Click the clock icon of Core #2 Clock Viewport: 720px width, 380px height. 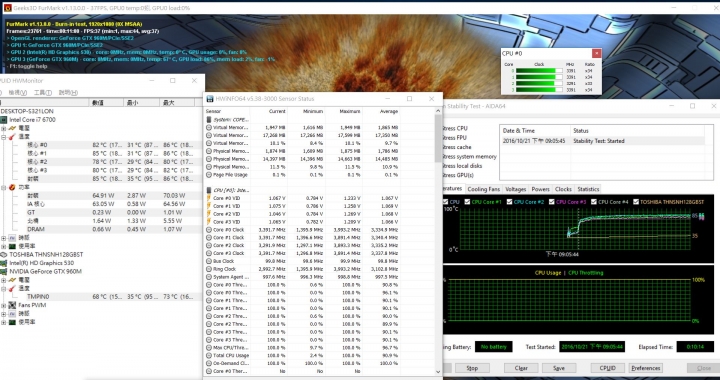pos(209,246)
